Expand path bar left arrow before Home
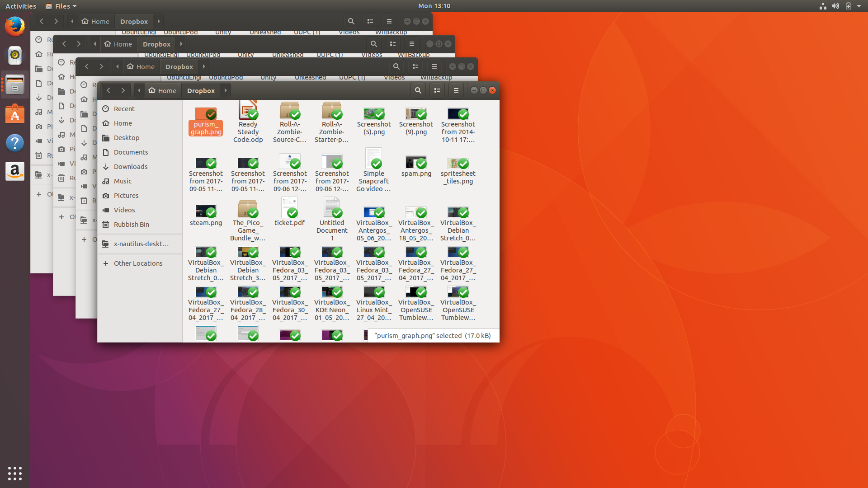This screenshot has width=868, height=488. click(x=139, y=90)
